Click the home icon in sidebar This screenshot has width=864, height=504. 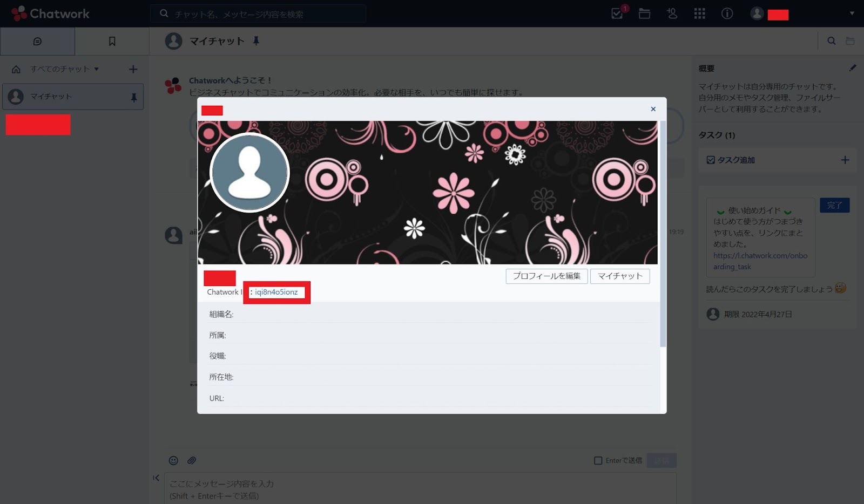16,69
